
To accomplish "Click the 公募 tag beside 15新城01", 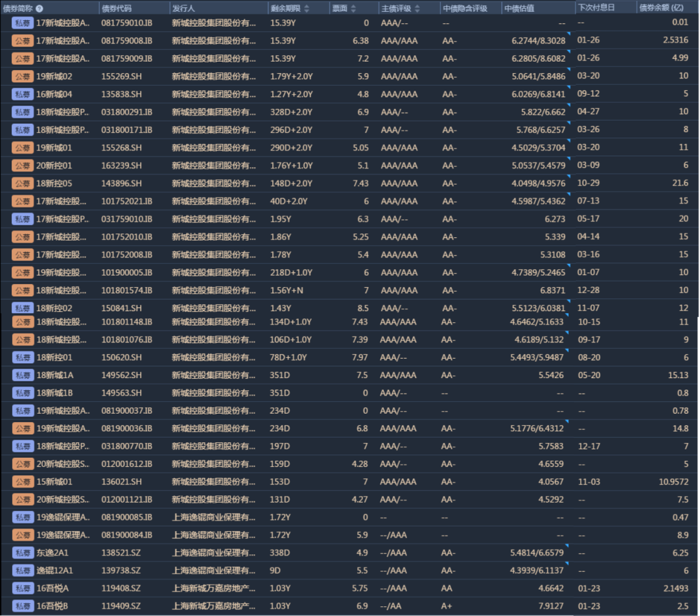I will click(x=23, y=482).
